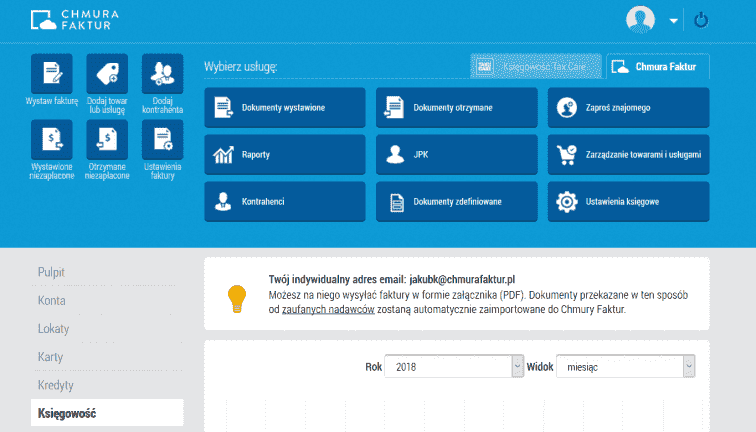The image size is (756, 432).
Task: Switch to Księgowość Tax Care tab
Action: pos(536,67)
